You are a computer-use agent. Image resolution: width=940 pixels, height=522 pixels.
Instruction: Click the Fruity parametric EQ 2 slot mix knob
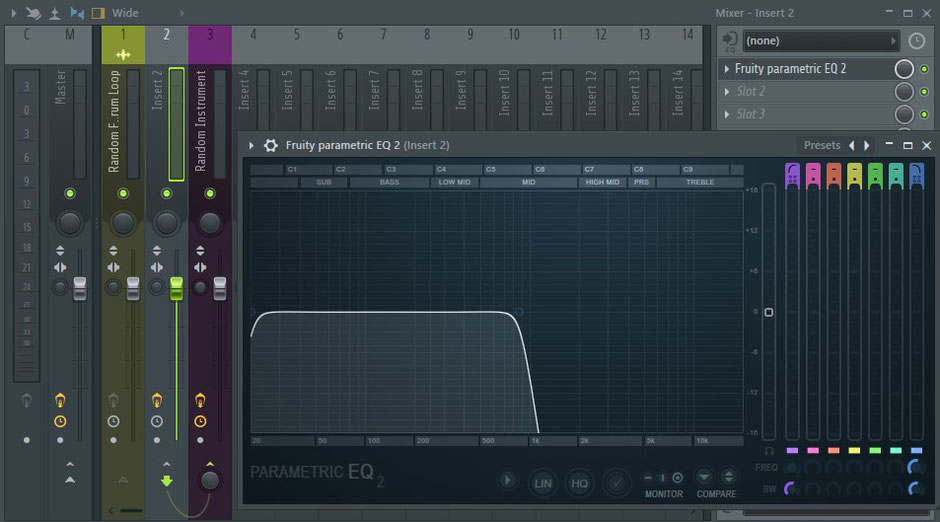(904, 69)
